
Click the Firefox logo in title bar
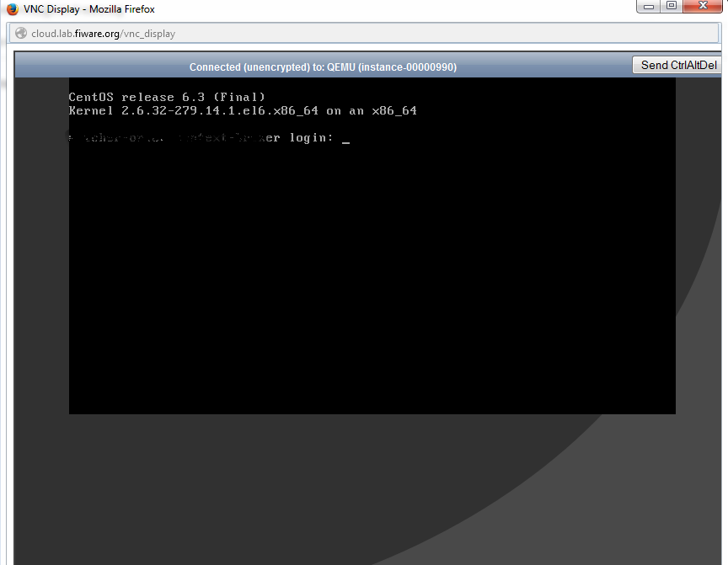point(12,8)
